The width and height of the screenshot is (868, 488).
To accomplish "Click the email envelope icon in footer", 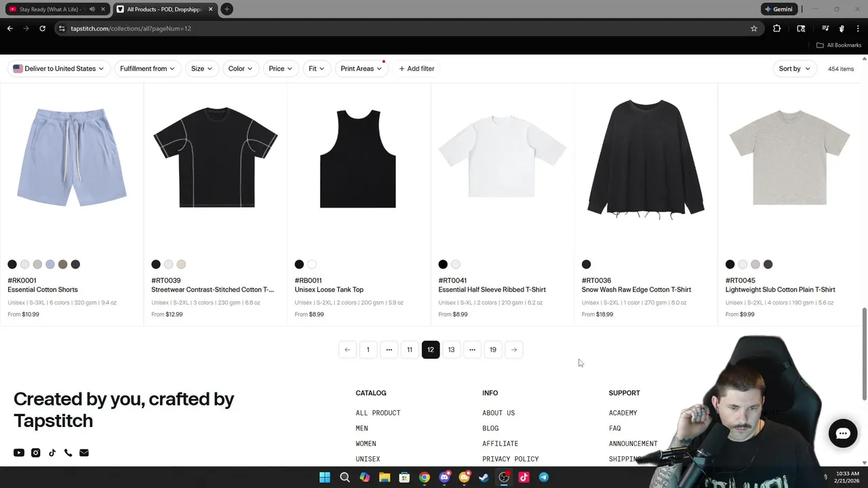I will click(84, 453).
